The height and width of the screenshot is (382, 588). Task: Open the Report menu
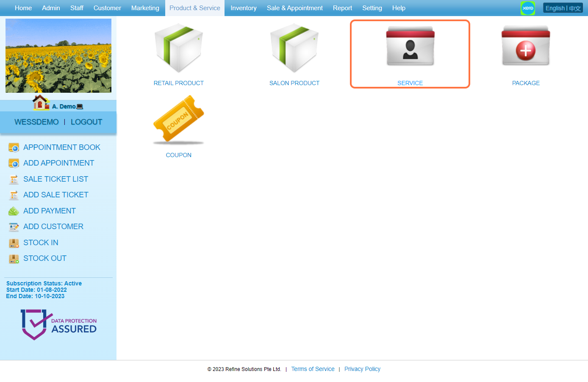pyautogui.click(x=342, y=8)
